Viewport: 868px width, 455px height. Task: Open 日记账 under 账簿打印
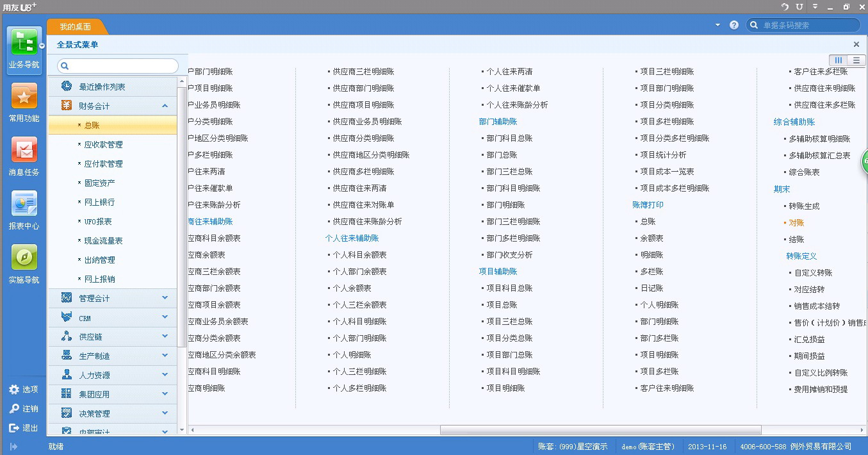(x=651, y=288)
